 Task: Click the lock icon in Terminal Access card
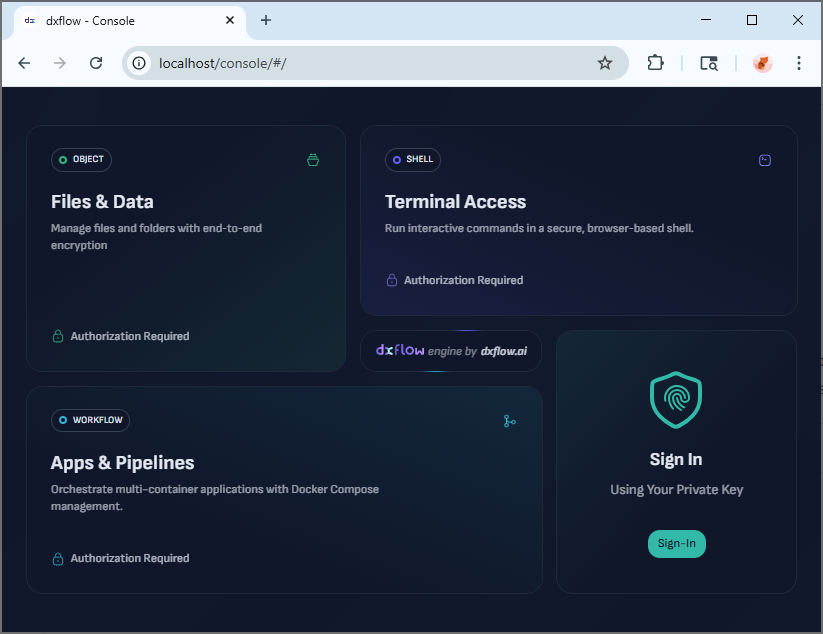click(392, 280)
